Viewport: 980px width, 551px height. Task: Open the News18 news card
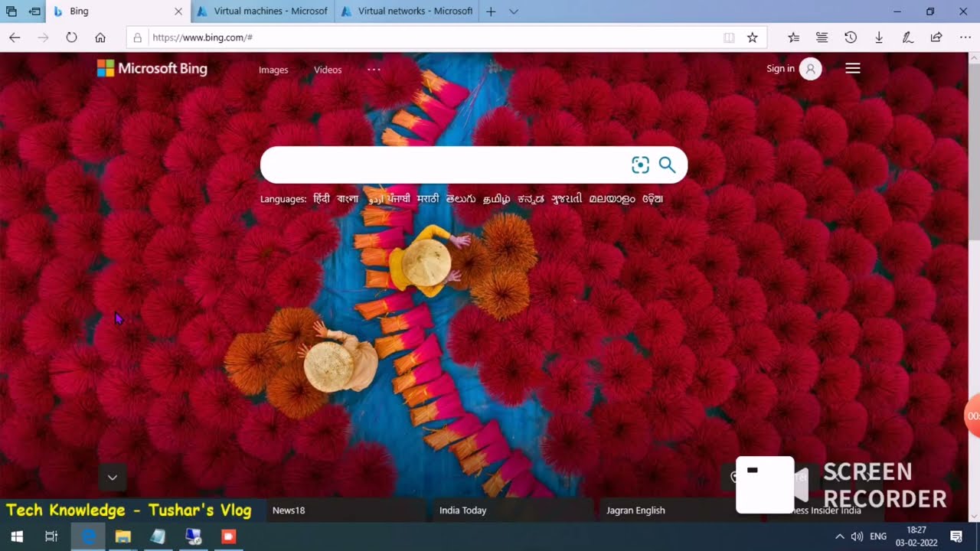(x=346, y=510)
